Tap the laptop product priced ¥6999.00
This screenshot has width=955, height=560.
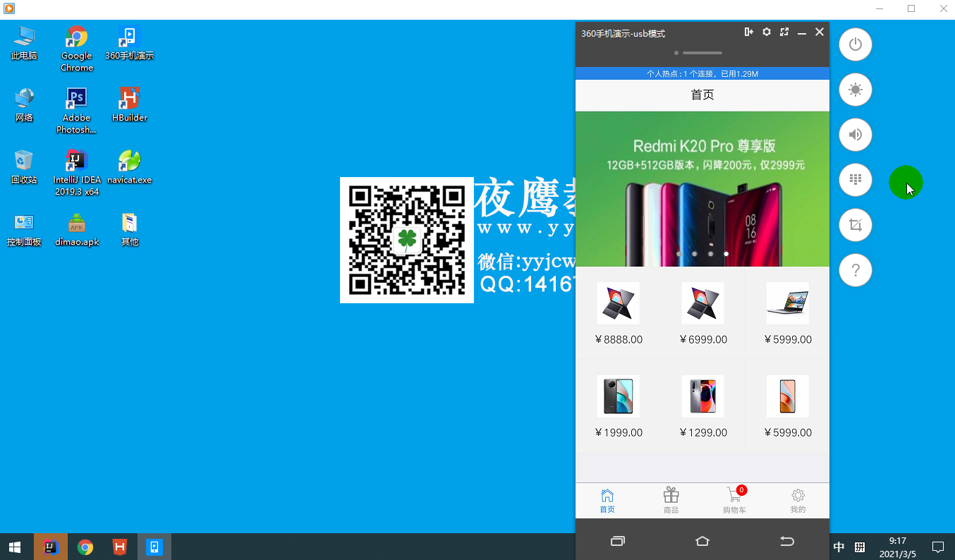(703, 303)
